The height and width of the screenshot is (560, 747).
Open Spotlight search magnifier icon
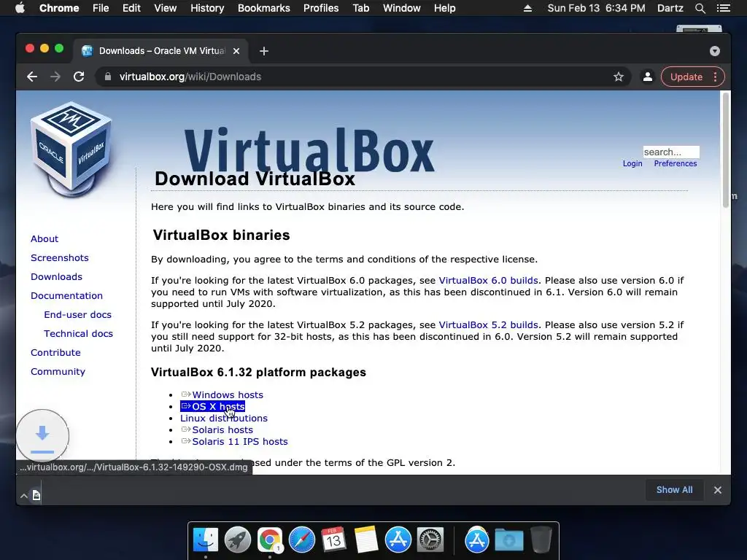coord(700,8)
